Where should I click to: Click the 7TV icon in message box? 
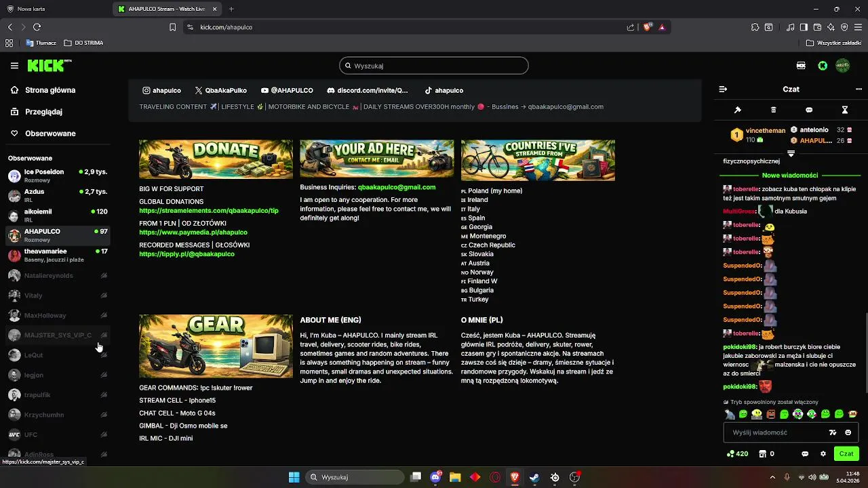pos(833,432)
